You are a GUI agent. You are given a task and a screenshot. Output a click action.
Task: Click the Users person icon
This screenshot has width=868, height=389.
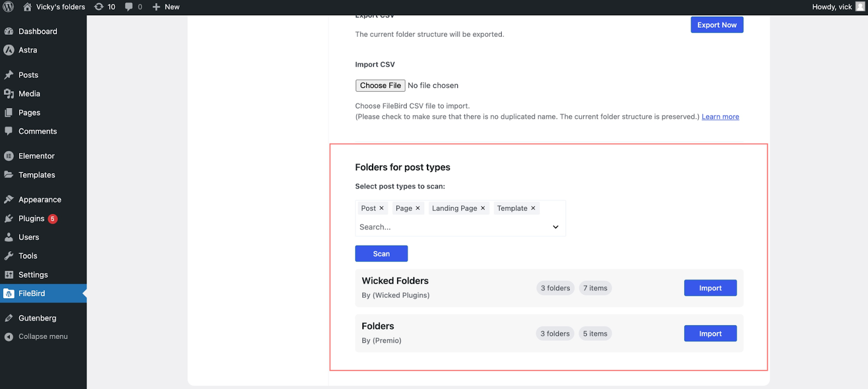tap(9, 237)
